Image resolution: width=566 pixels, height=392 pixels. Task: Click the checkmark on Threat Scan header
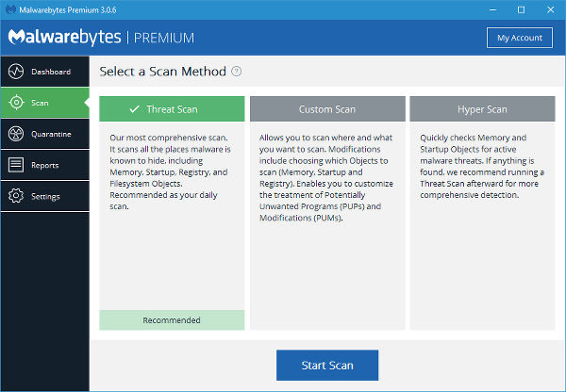tap(135, 109)
